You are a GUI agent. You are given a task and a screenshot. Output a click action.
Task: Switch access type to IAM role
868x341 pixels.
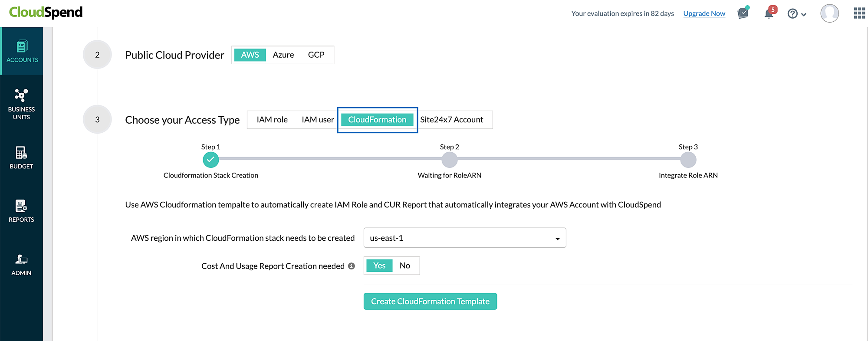point(272,120)
